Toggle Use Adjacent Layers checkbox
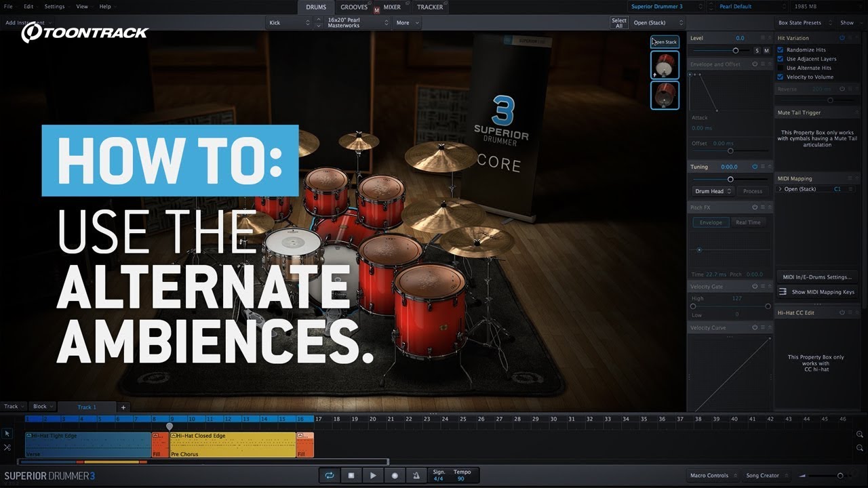Viewport: 868px width, 488px height. pyautogui.click(x=781, y=59)
